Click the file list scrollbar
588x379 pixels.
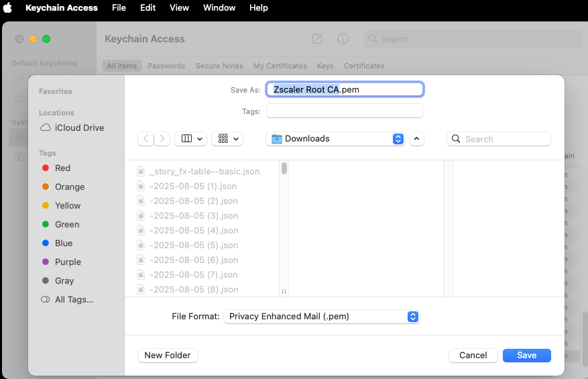point(284,168)
